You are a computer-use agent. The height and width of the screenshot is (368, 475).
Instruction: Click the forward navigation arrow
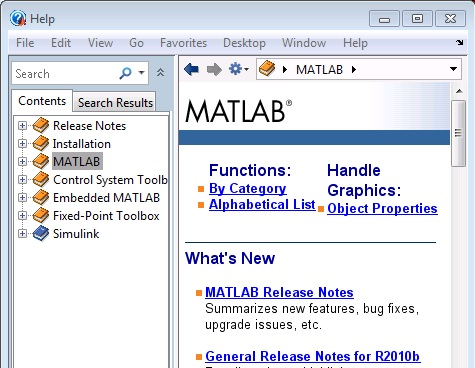click(x=214, y=69)
